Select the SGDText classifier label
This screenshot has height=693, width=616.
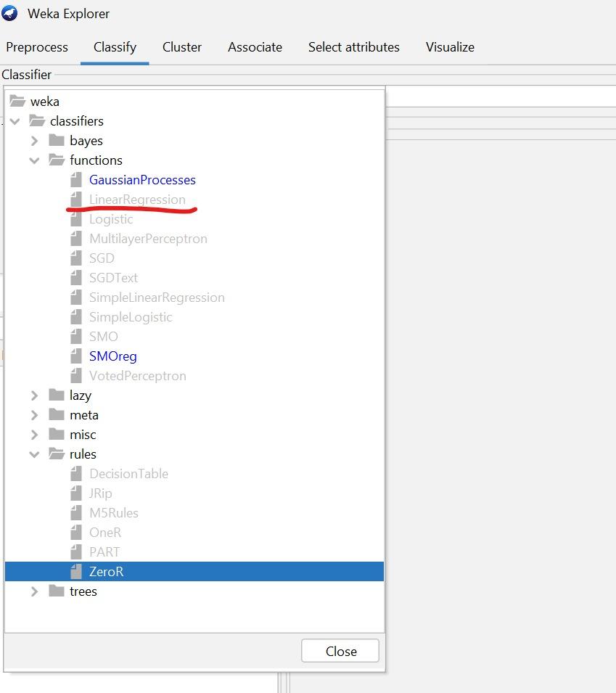click(114, 278)
